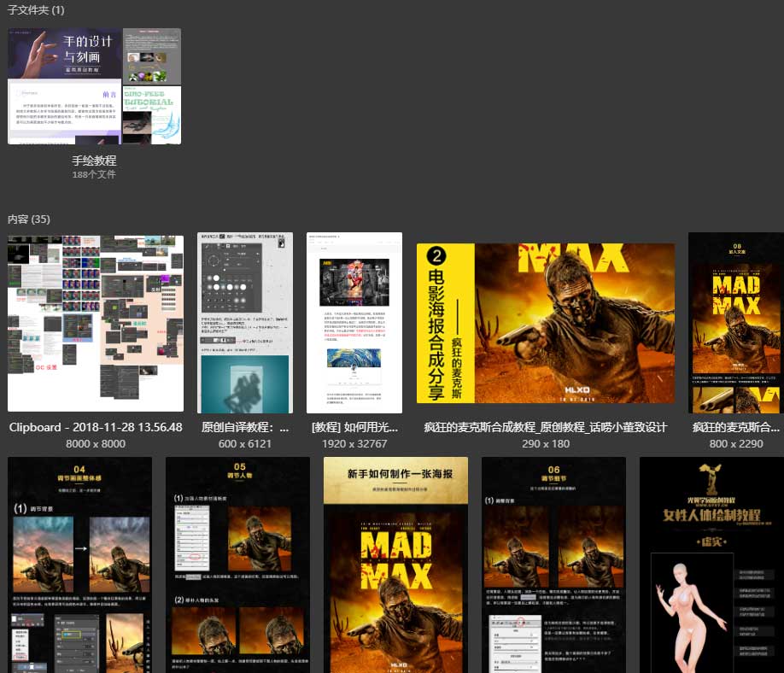Open the 手绘教程 subfolder thumbnail

point(95,86)
